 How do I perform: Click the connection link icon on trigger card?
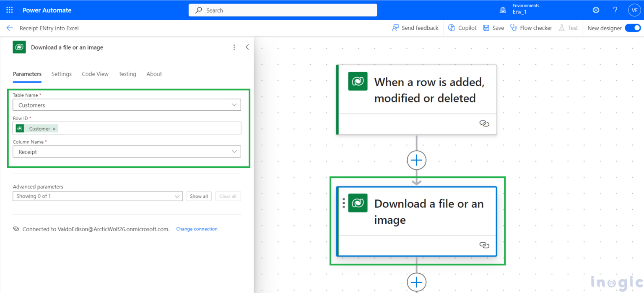coord(484,124)
